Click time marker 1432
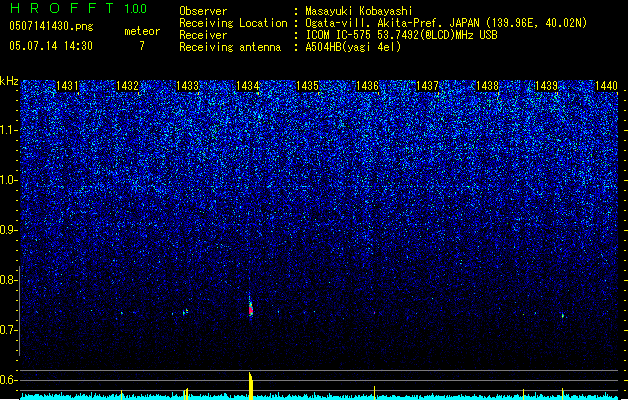 [x=127, y=85]
